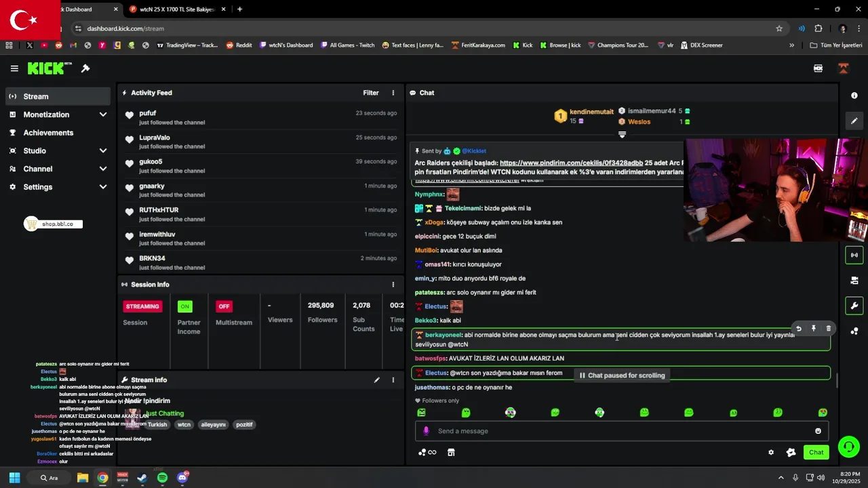Toggle the wrench tools icon on right rail
The height and width of the screenshot is (488, 868).
854,306
